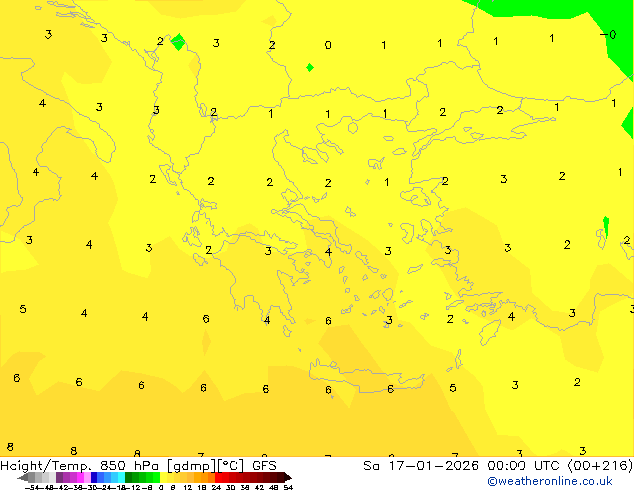634x490 pixels.
Task: Click the left arrow tip of the color legend
Action: [x=22, y=477]
